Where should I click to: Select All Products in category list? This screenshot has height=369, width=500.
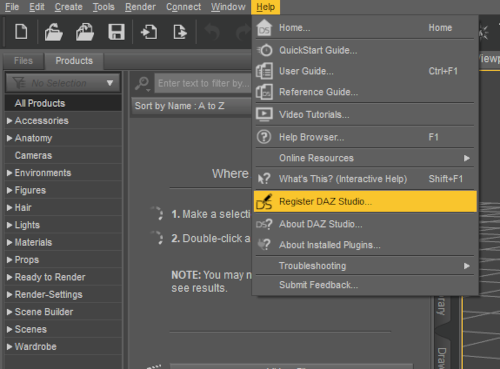click(63, 103)
